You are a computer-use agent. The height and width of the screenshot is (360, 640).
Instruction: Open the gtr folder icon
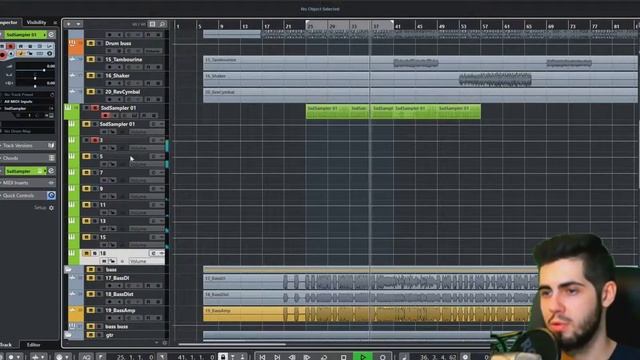coord(68,335)
